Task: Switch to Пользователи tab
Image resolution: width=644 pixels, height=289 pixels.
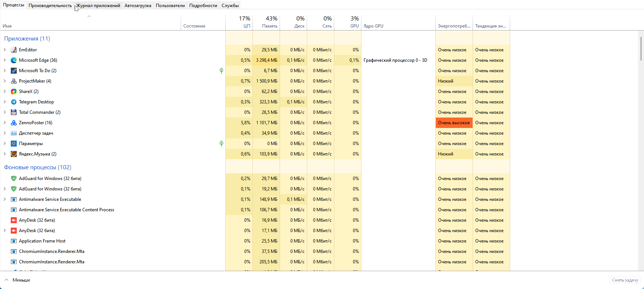Action: coord(170,6)
